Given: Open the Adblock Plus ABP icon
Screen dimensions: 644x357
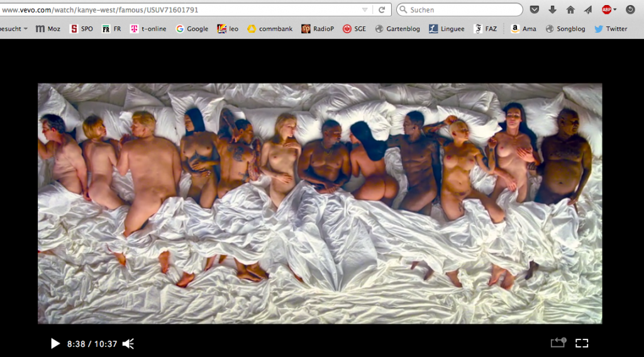Looking at the screenshot, I should pyautogui.click(x=607, y=10).
